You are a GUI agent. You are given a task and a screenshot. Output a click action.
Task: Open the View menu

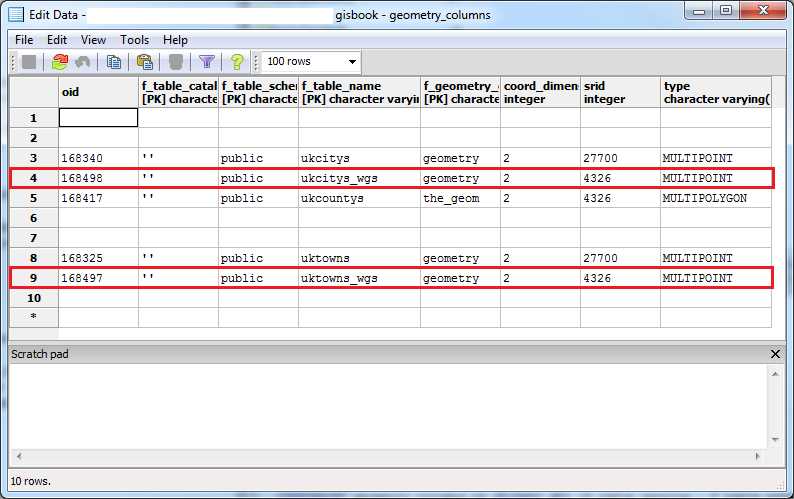(x=93, y=40)
